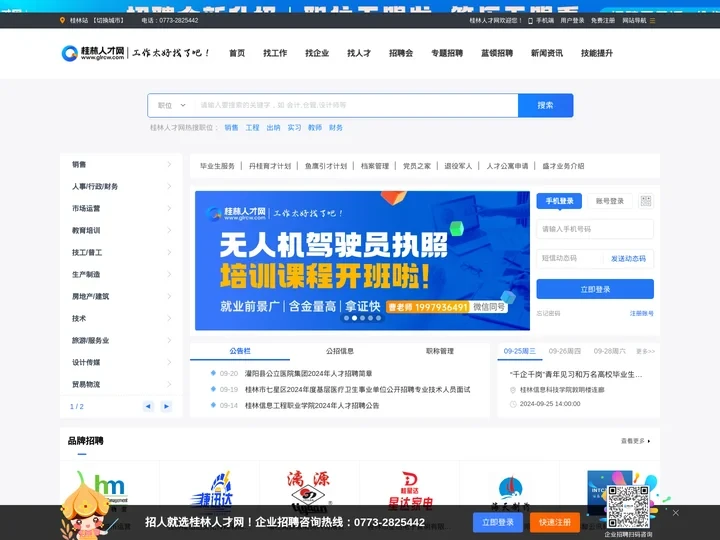Expand the 市场运营 category

point(121,208)
